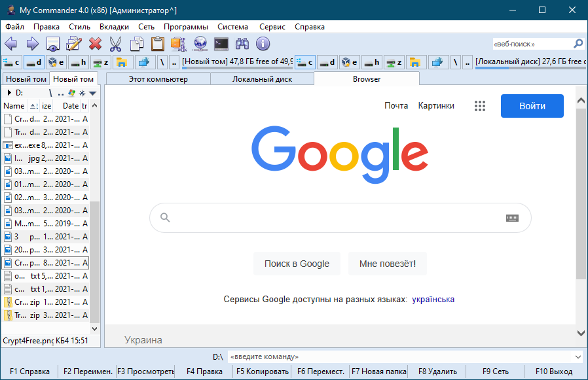Expand the triangle next to D: path
The width and height of the screenshot is (588, 380).
tap(9, 93)
